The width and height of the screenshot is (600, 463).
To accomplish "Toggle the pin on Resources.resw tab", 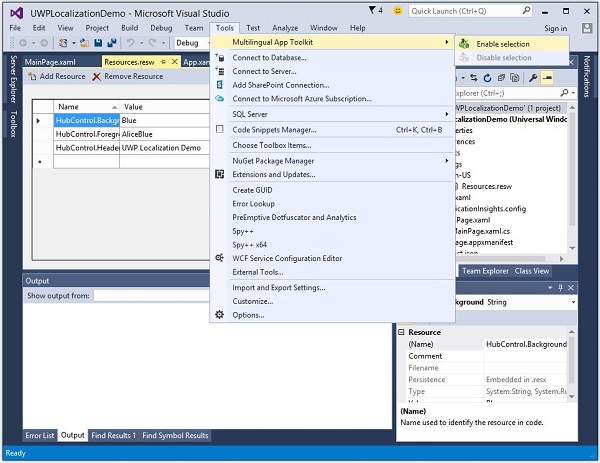I will point(163,62).
